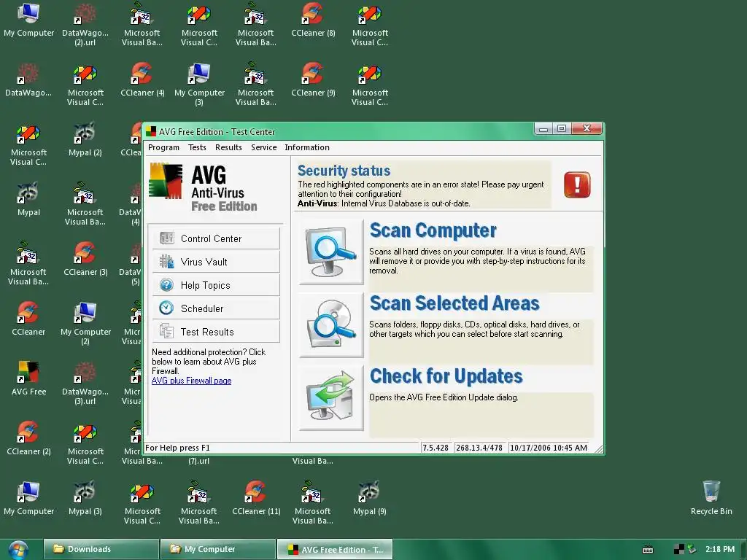This screenshot has height=560, width=747.
Task: Click the Scan Selected Areas heading
Action: tap(454, 303)
